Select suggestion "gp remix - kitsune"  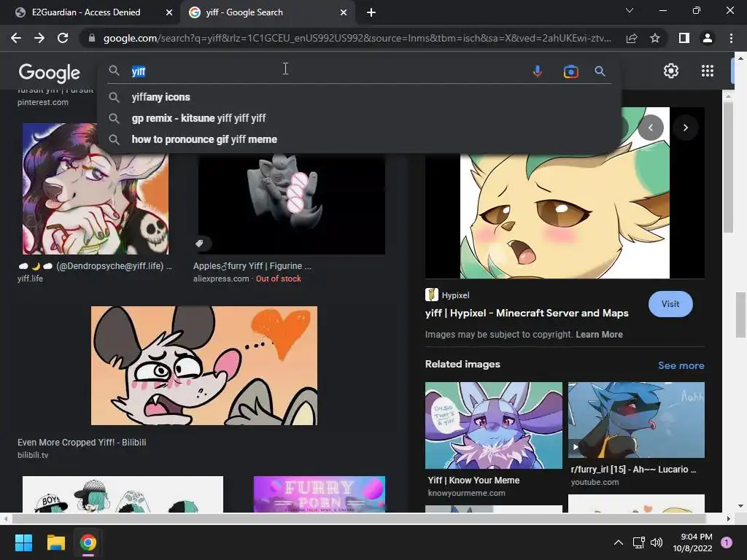pos(198,118)
